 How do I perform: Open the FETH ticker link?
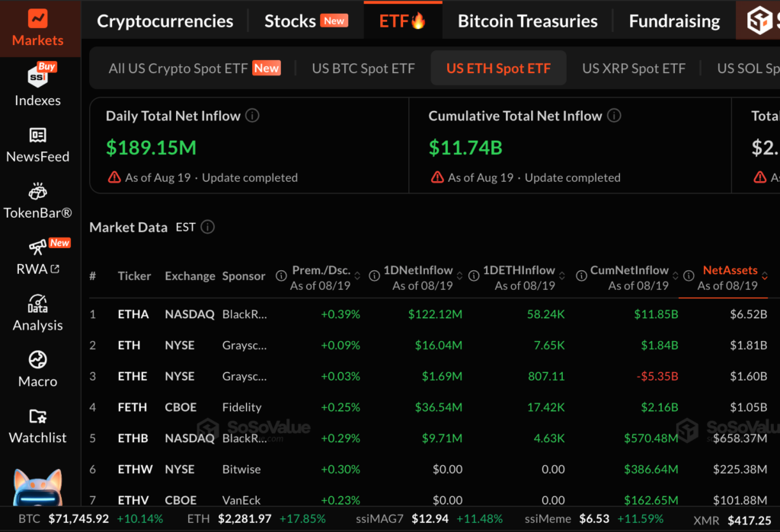(x=133, y=407)
